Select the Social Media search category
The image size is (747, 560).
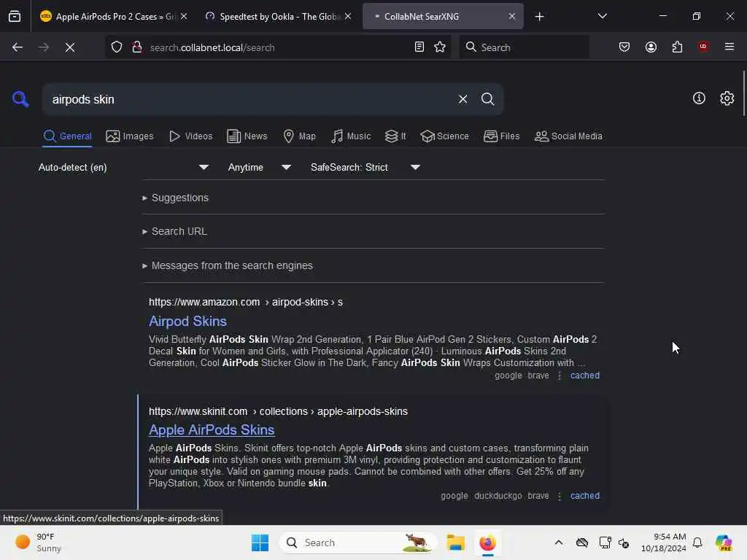point(568,136)
